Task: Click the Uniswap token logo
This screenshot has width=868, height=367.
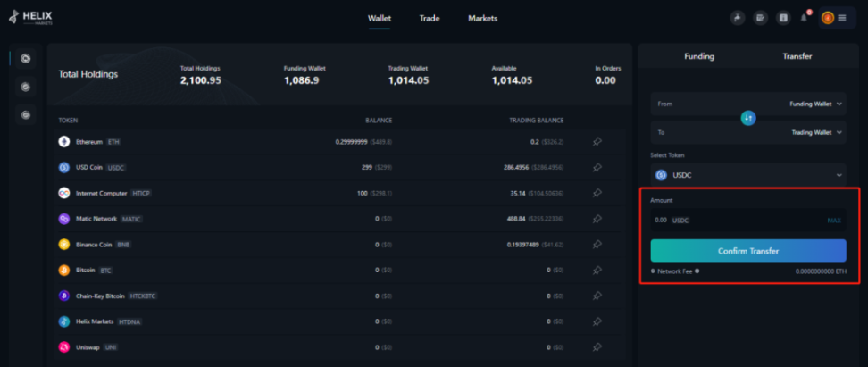Action: coord(64,347)
